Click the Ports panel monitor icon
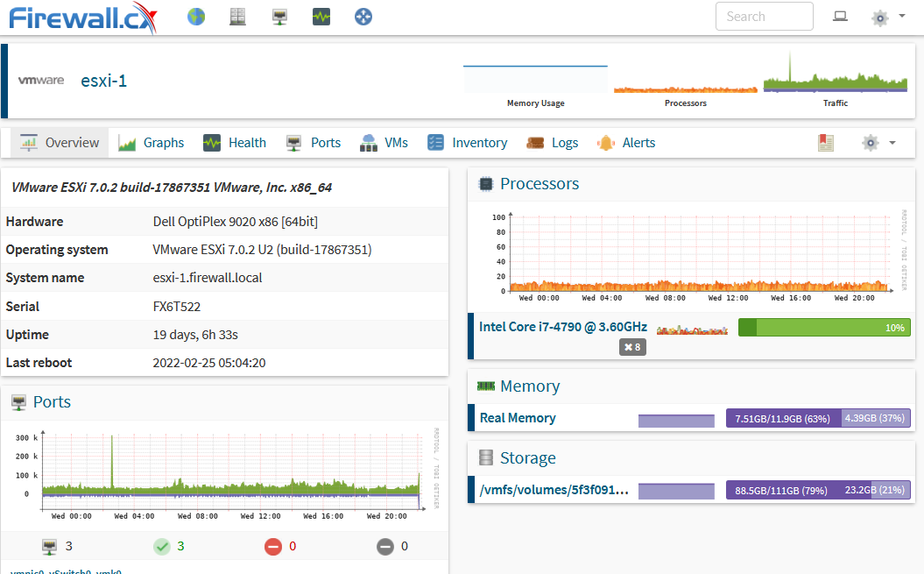 click(19, 402)
